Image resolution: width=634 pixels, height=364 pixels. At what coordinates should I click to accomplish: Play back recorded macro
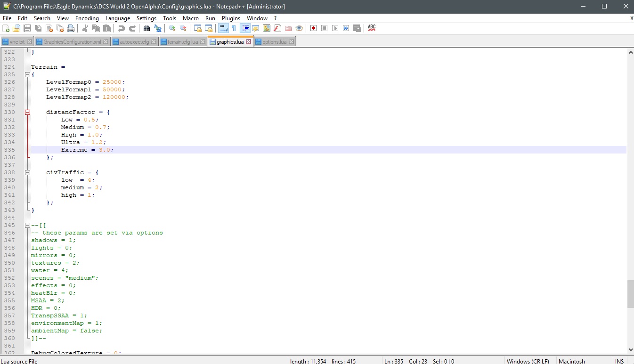(335, 28)
